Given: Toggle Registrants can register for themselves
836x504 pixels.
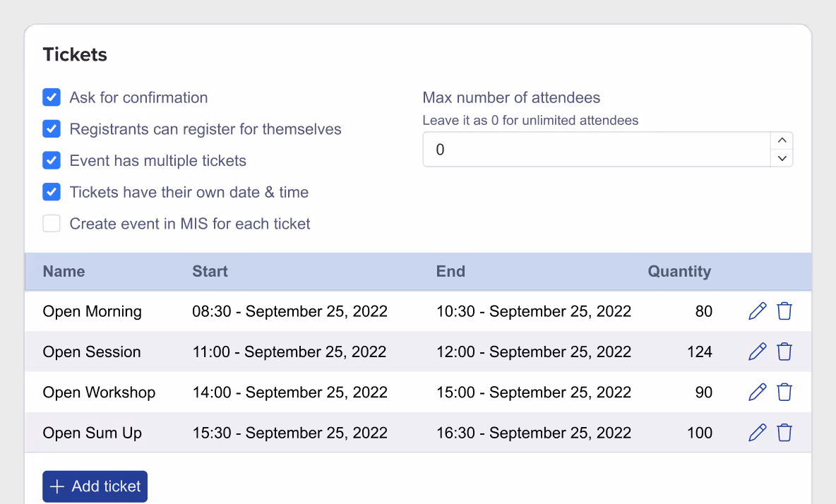Looking at the screenshot, I should (52, 129).
